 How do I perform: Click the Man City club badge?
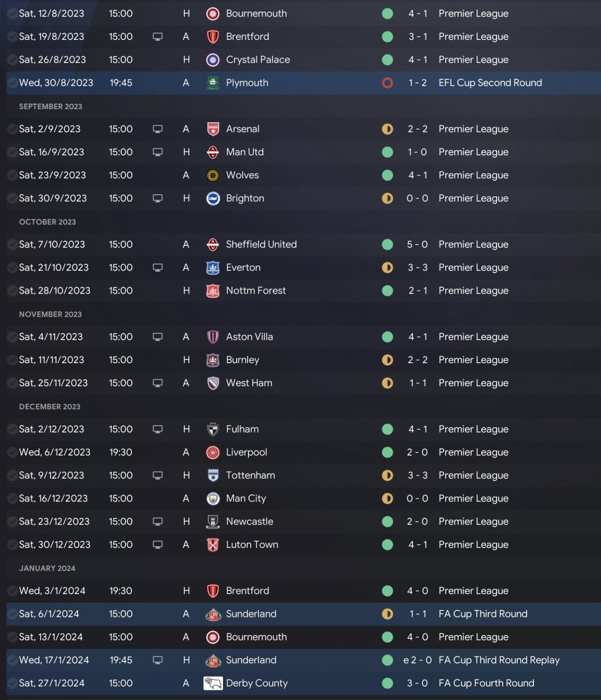(213, 498)
